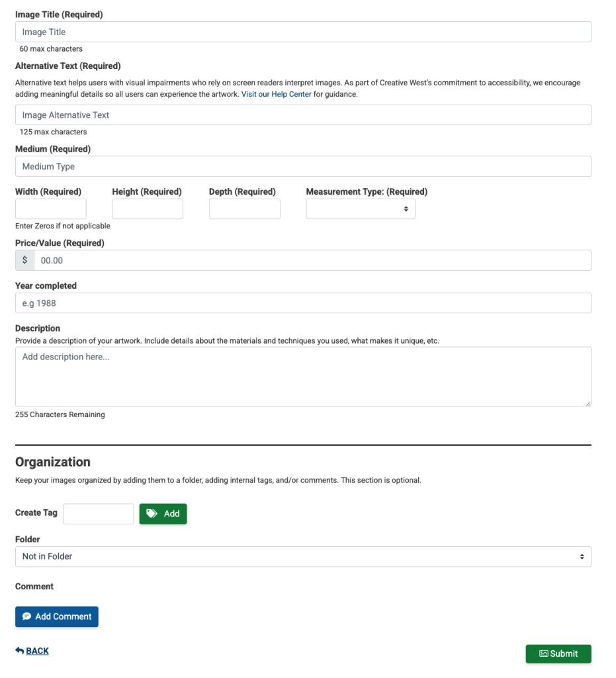The image size is (616, 678).
Task: Click the dollar sign prefix on Price field
Action: coord(24,260)
